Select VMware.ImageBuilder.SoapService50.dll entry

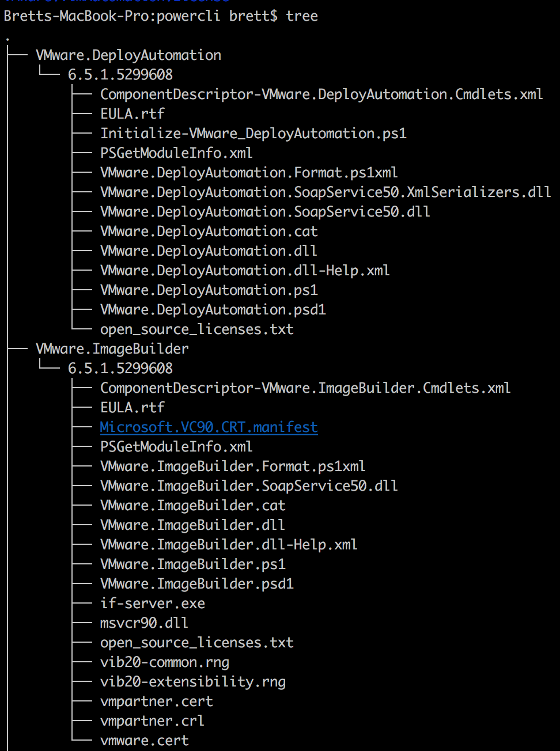[249, 486]
